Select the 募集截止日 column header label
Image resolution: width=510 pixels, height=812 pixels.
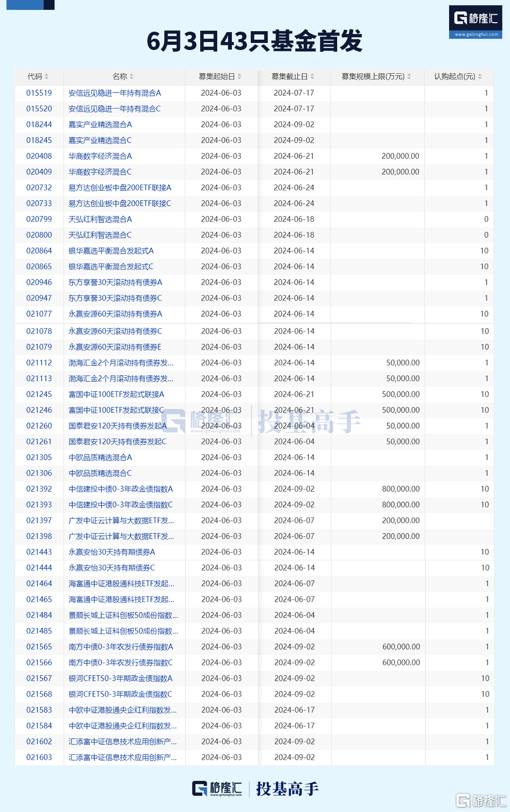coord(289,76)
